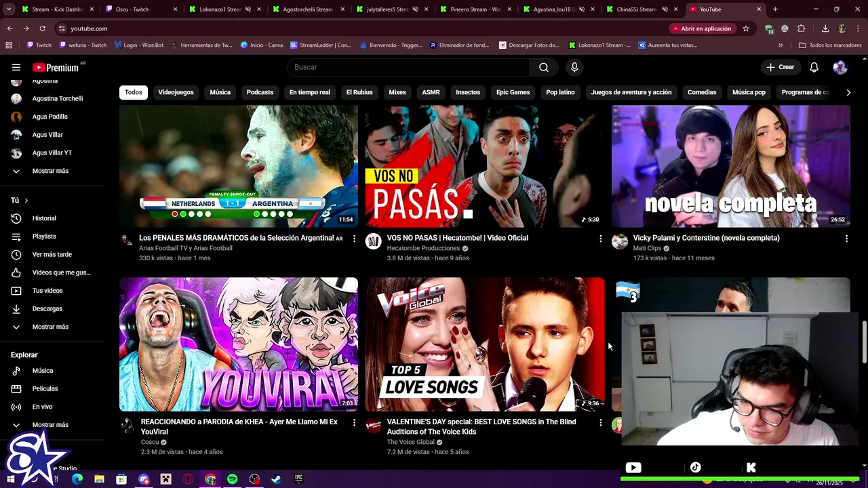Screen dimensions: 868x488
Task: Open options for REACCIONANDO a PARODIA video
Action: tap(354, 422)
